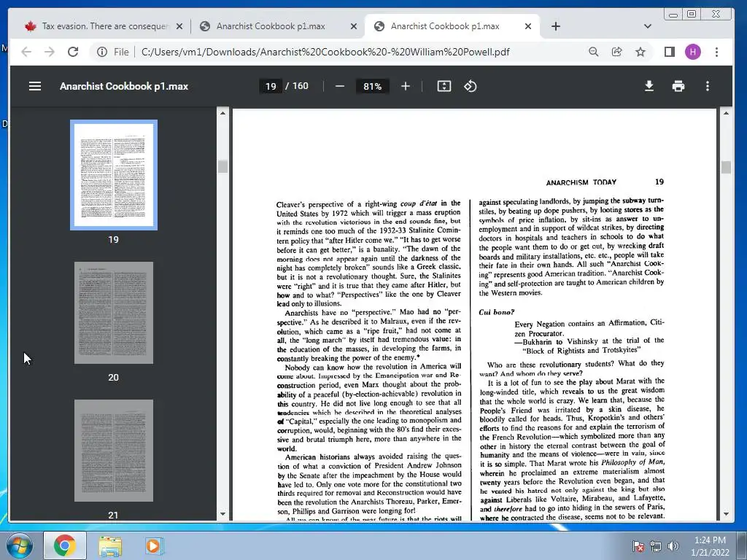Toggle the PDF sidebar hamburger menu
This screenshot has width=747, height=560.
click(x=35, y=86)
